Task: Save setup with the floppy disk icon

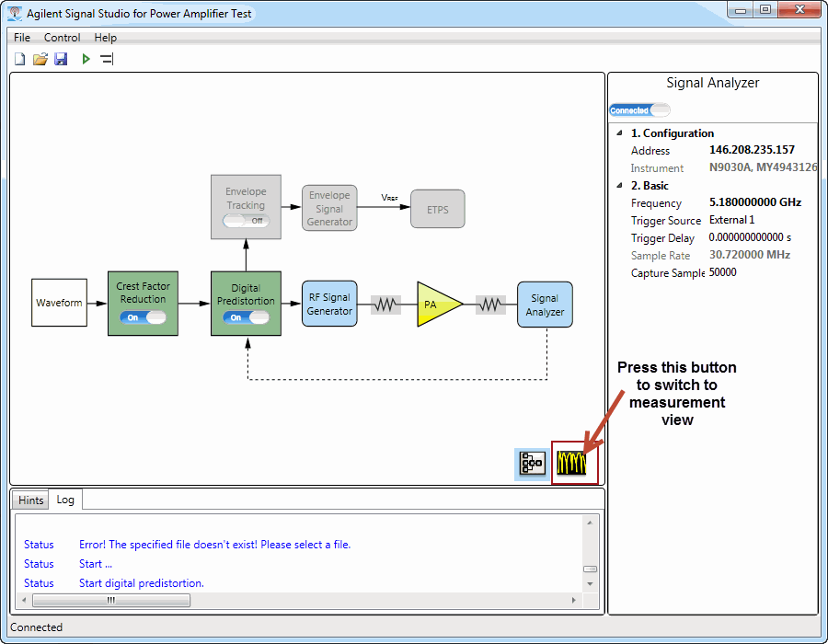Action: click(x=61, y=59)
